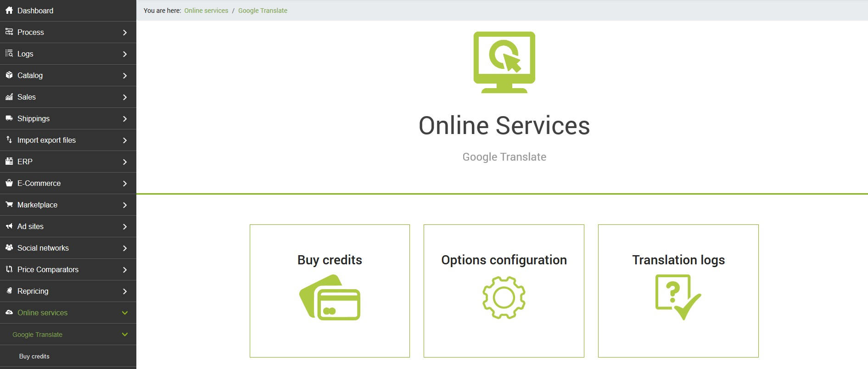Click the checkmark document icon under Translation logs

(x=678, y=297)
